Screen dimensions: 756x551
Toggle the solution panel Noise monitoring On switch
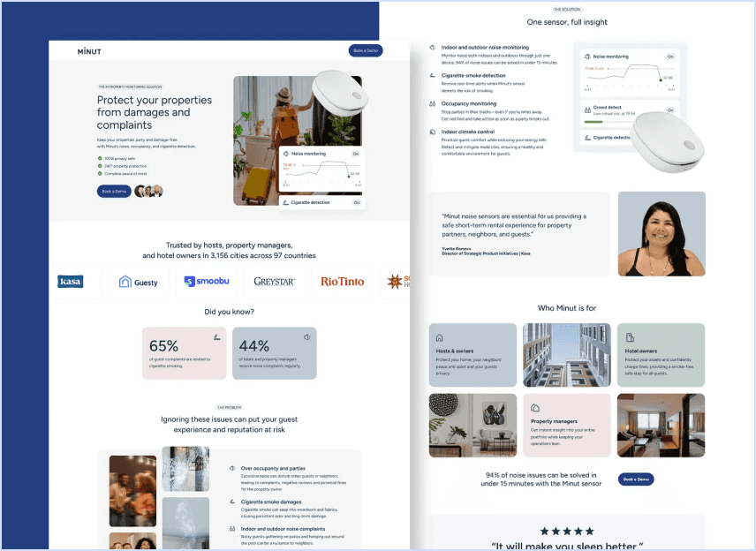click(670, 57)
